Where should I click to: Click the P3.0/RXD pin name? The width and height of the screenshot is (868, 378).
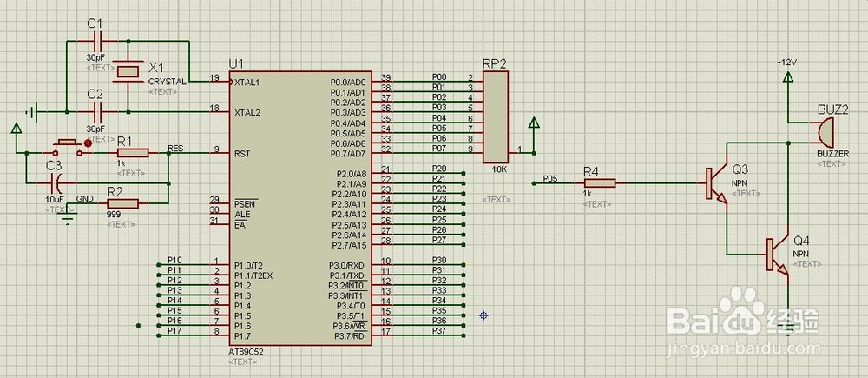click(348, 265)
